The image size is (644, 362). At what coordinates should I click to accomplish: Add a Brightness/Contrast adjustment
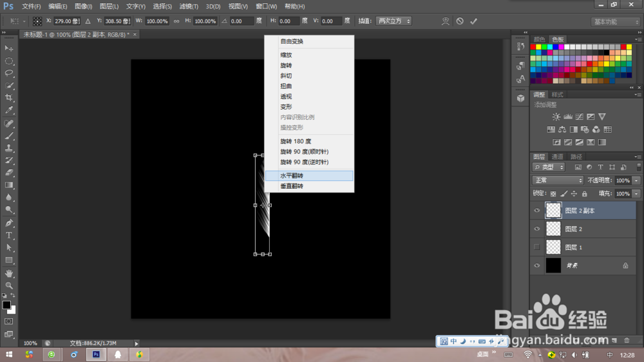click(556, 117)
